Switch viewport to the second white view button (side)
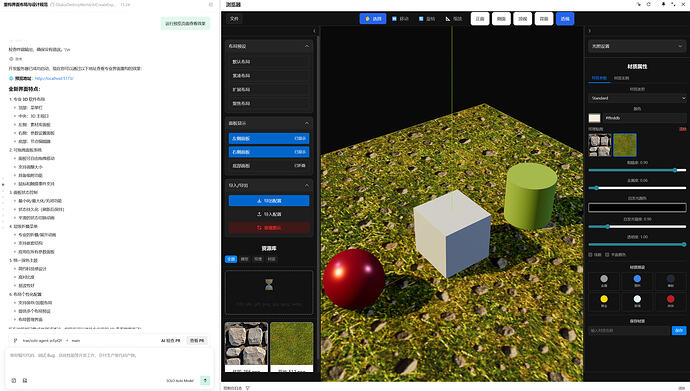This screenshot has width=690, height=391. point(501,19)
